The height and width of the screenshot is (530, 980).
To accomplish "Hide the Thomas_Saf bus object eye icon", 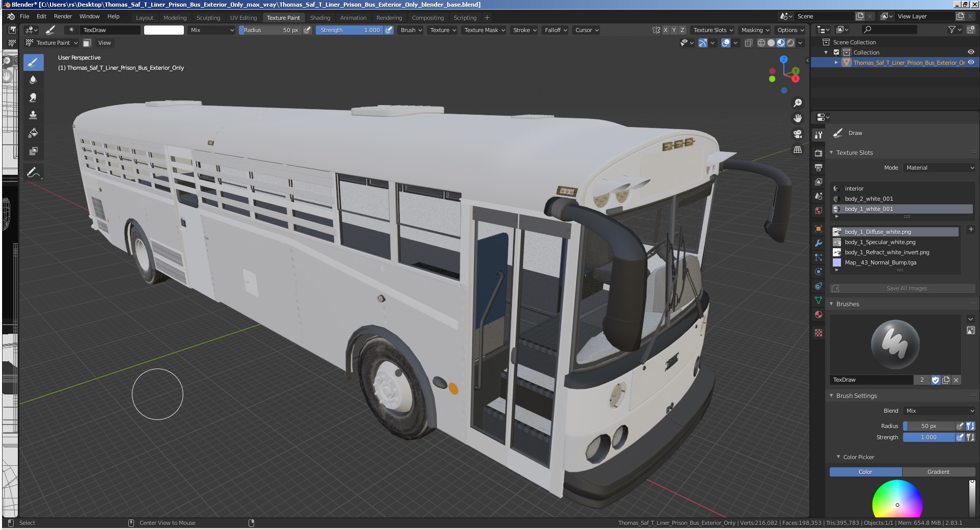I will 971,62.
